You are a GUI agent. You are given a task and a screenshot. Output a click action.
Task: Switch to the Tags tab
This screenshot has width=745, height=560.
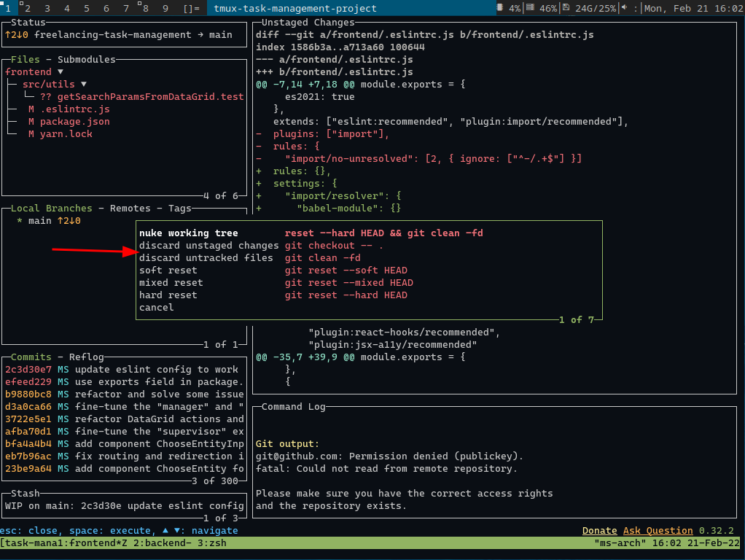(179, 209)
